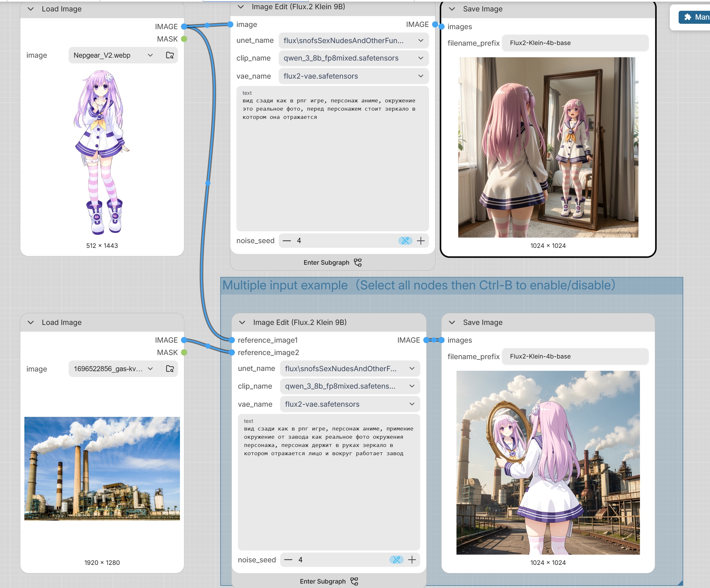This screenshot has height=588, width=710.
Task: Edit filename_prefix field in the ungrouped Save Image node
Action: (x=575, y=43)
